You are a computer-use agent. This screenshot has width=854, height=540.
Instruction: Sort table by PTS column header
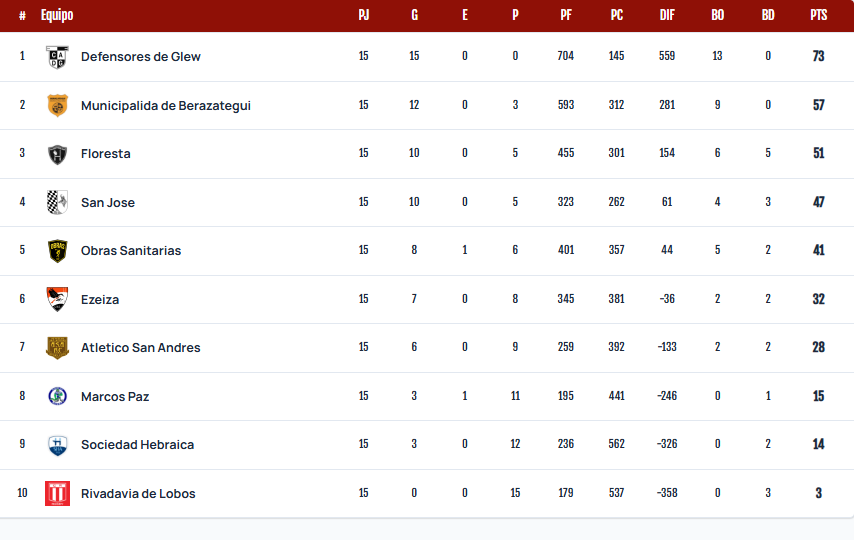click(x=819, y=15)
